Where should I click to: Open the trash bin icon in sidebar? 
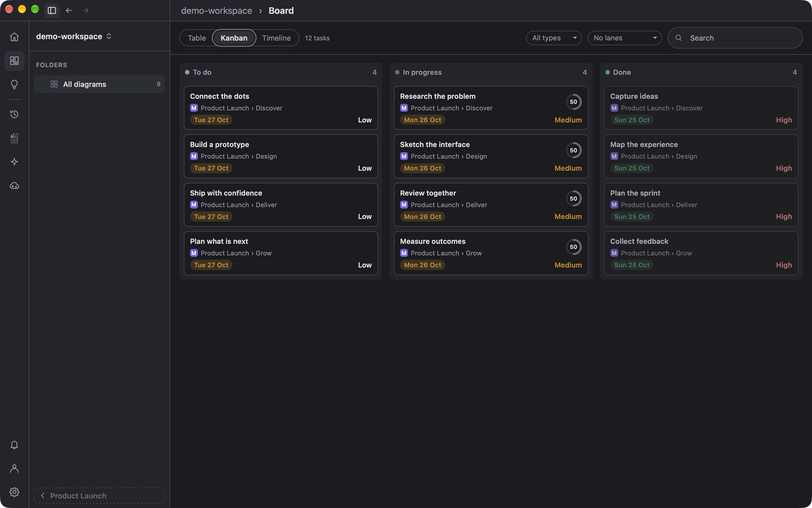(x=14, y=138)
